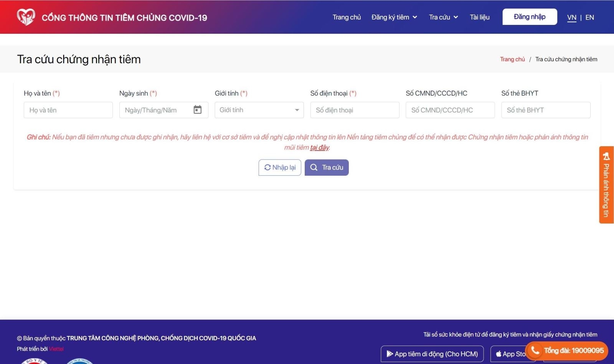This screenshot has width=614, height=364.
Task: Click the site title 'CỔNG THÔNG TIN TIÊM CHỦNG COVID-19'
Action: tap(124, 18)
